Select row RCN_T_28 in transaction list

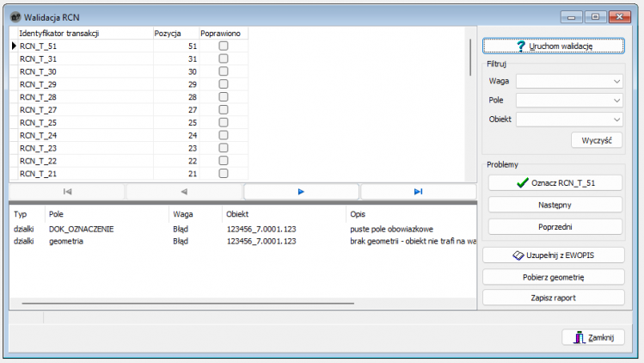(x=129, y=97)
